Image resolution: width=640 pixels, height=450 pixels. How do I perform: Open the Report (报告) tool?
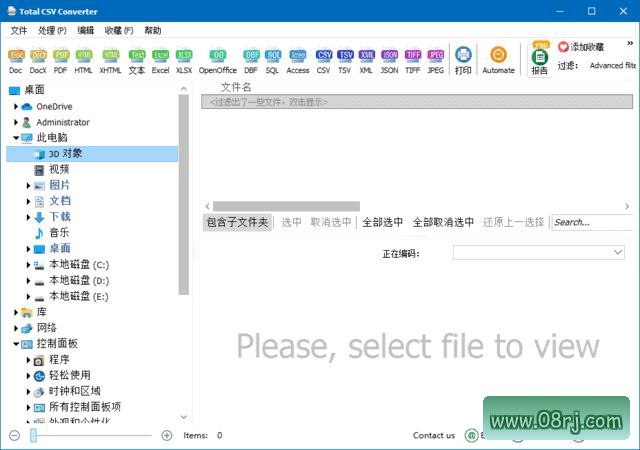point(540,59)
